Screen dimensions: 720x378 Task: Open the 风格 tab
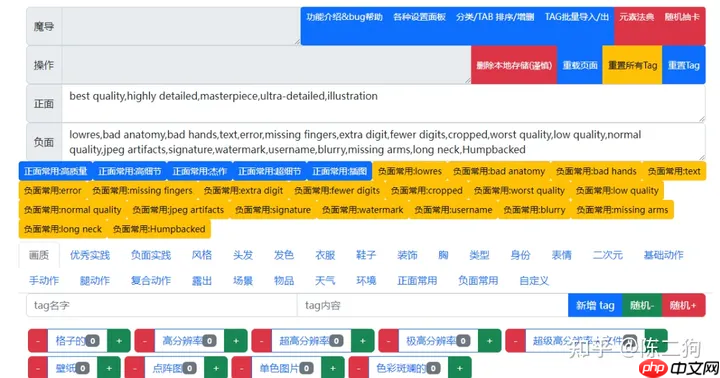[x=202, y=255]
